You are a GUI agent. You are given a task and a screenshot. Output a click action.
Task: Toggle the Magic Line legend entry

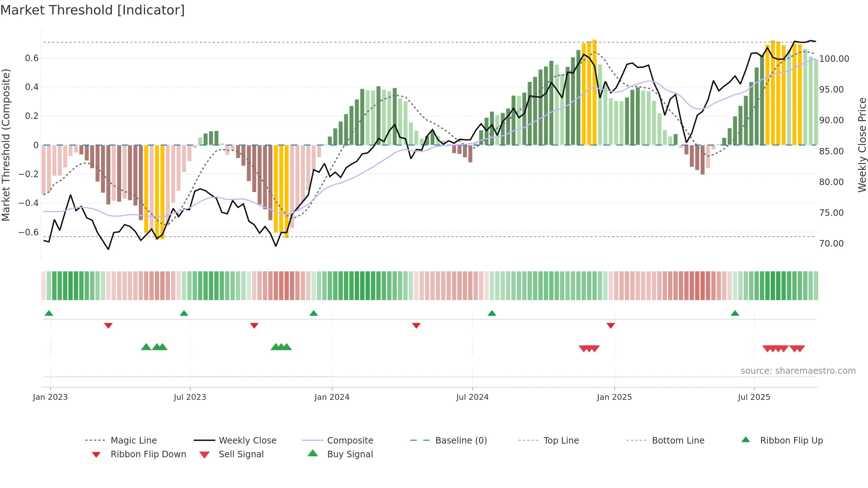tap(121, 440)
